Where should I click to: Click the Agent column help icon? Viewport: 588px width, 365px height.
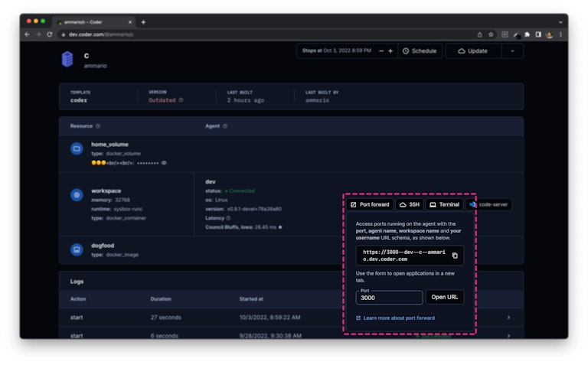point(224,126)
